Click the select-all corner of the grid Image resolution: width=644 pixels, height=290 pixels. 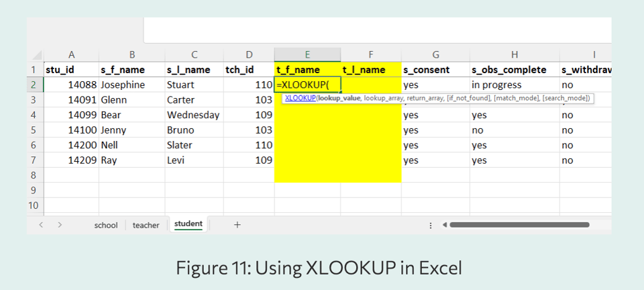click(x=36, y=54)
